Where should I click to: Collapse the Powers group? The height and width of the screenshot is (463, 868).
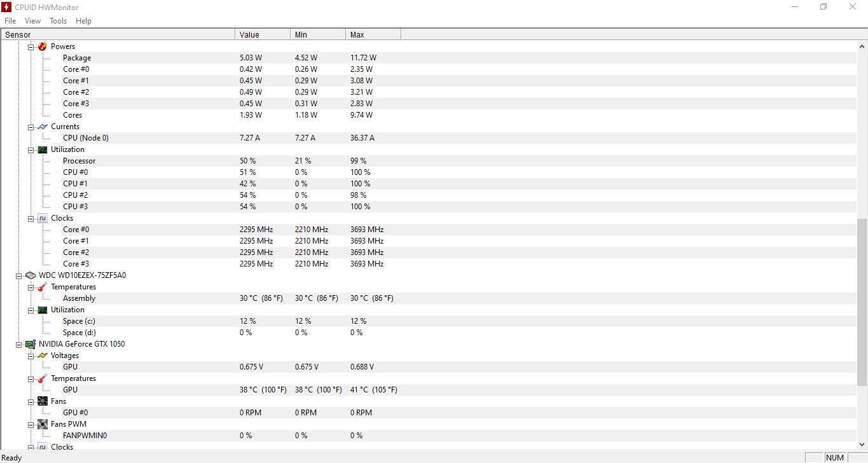coord(31,46)
